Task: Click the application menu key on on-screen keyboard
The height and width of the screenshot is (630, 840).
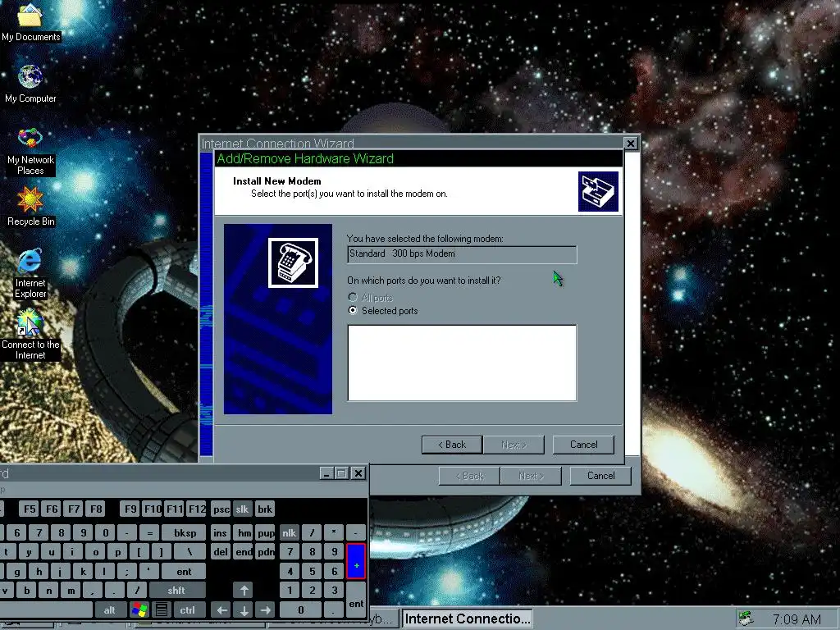Action: (x=162, y=609)
